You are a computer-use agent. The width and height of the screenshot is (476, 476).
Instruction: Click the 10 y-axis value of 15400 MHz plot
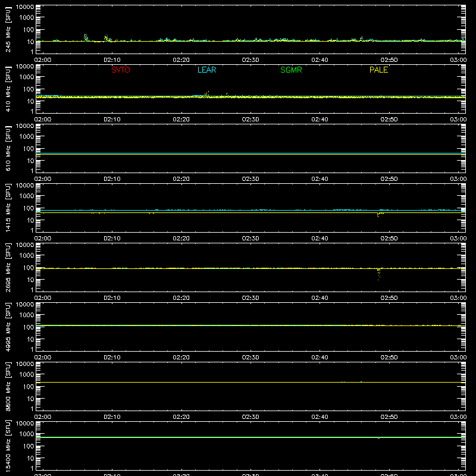tap(31, 458)
